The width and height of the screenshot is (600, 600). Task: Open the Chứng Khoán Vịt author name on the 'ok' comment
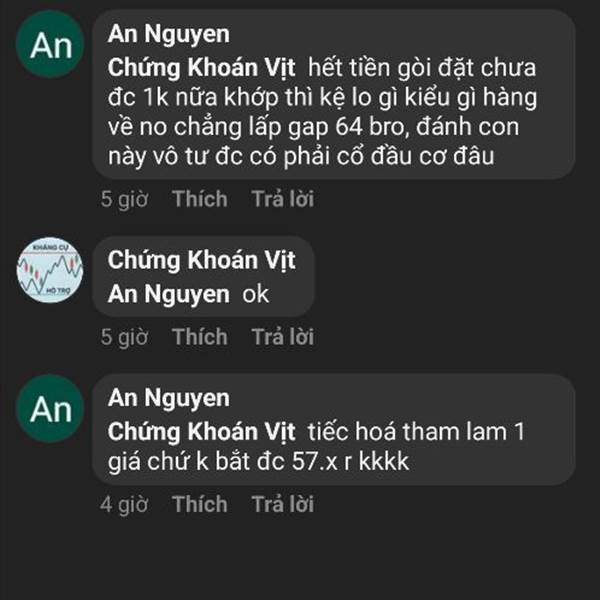pos(201,260)
